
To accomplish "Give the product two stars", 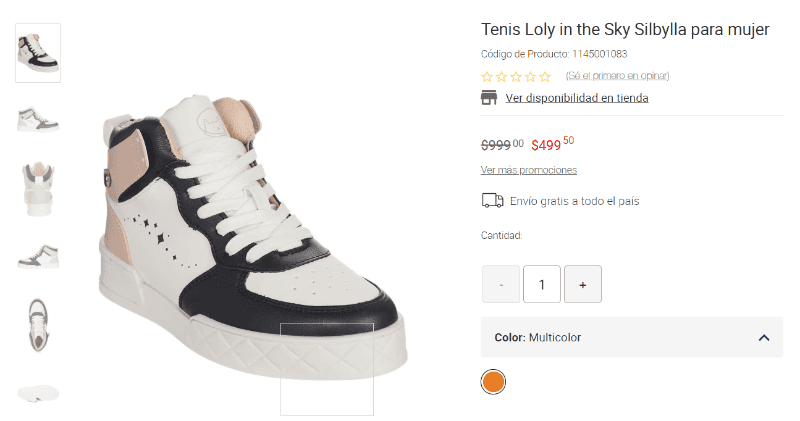I will (x=502, y=76).
